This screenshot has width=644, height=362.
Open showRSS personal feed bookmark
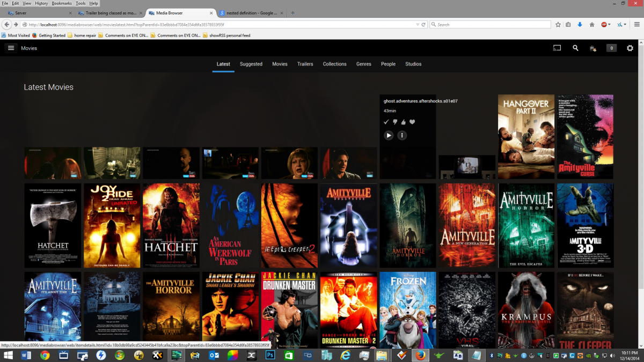tap(226, 35)
